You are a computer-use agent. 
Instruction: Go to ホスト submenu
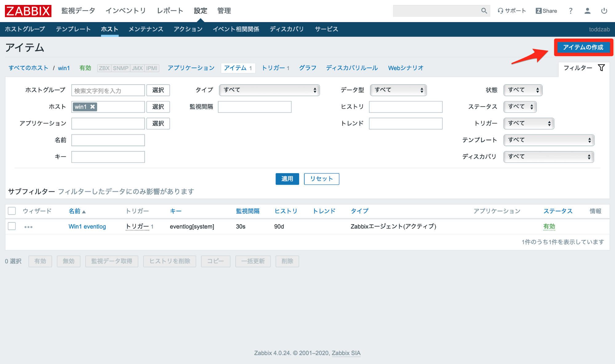(110, 29)
